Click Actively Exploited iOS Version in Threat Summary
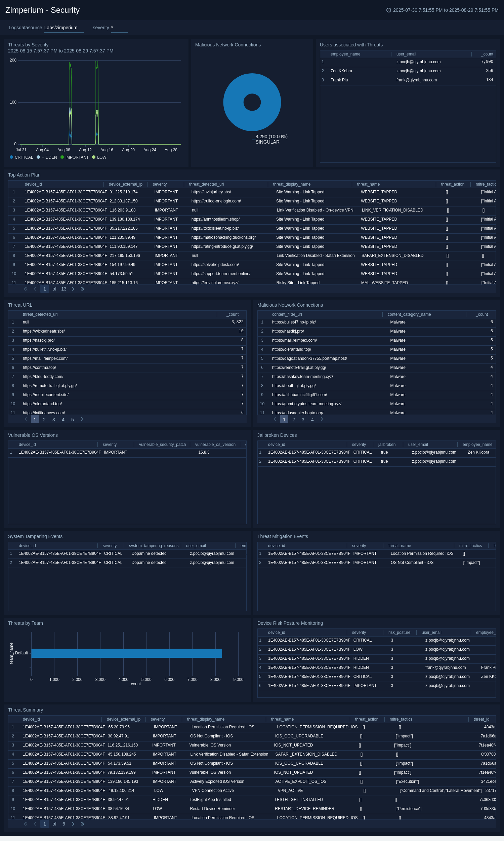 coord(217,781)
